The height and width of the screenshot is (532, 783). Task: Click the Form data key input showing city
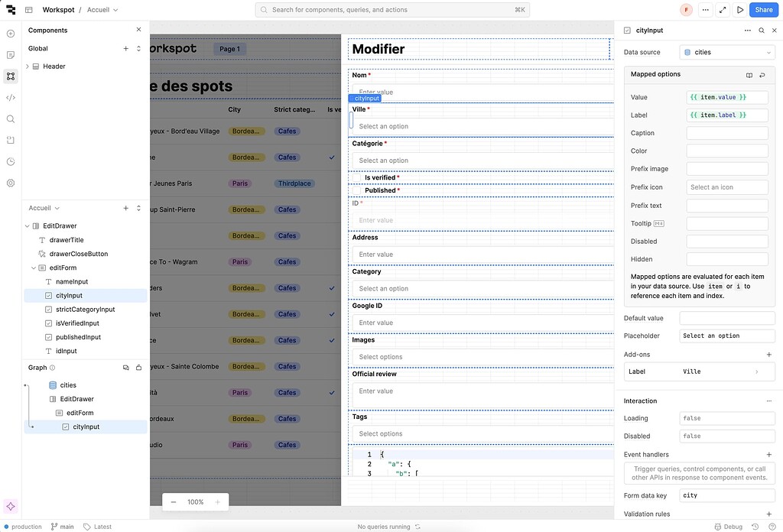(x=726, y=495)
